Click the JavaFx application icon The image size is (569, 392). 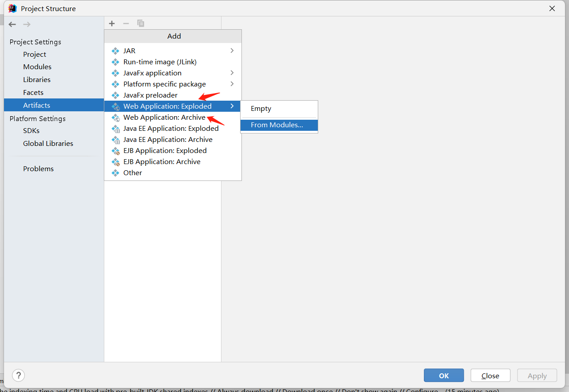click(115, 73)
